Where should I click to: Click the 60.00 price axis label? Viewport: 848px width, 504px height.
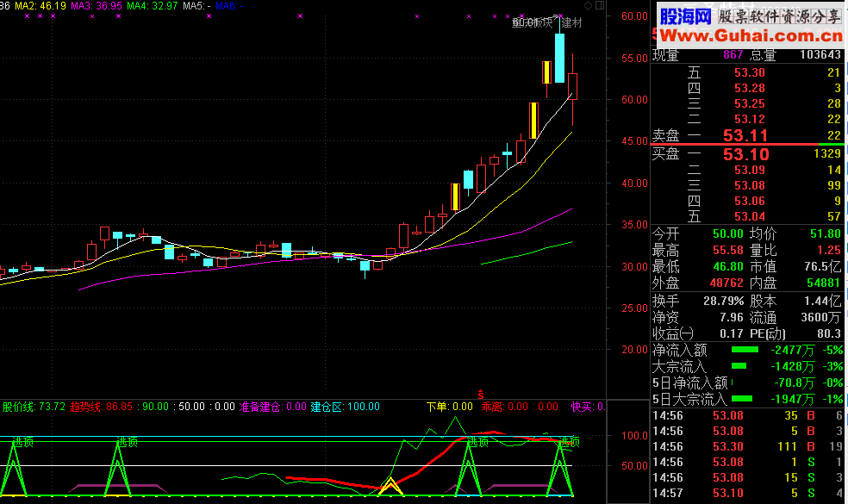click(x=634, y=16)
